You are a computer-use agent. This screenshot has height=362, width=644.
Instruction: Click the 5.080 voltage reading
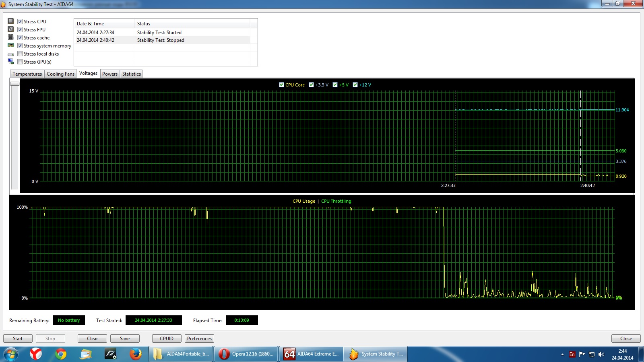[621, 151]
